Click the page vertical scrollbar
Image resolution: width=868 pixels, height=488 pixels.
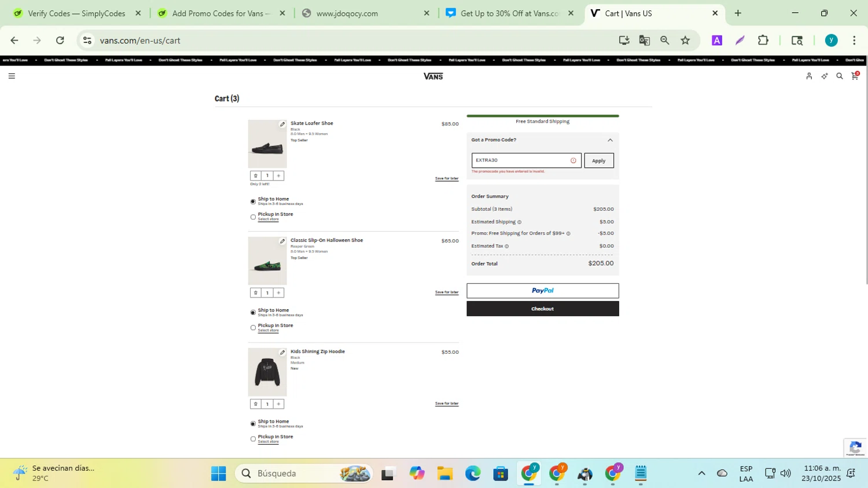pos(866,171)
